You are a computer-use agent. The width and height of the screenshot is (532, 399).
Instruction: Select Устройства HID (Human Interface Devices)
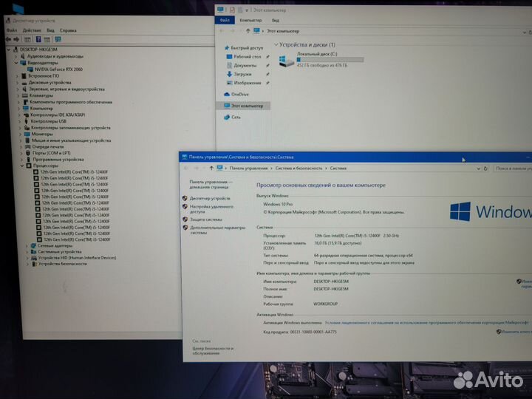coord(77,258)
